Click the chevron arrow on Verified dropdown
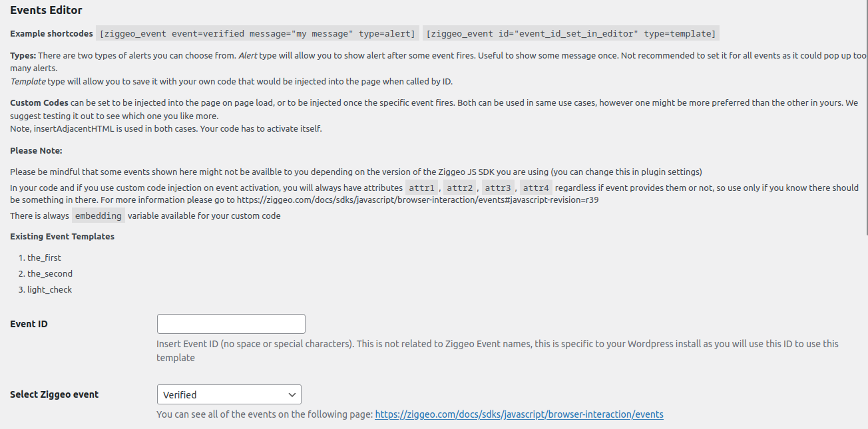Image resolution: width=868 pixels, height=429 pixels. (292, 394)
